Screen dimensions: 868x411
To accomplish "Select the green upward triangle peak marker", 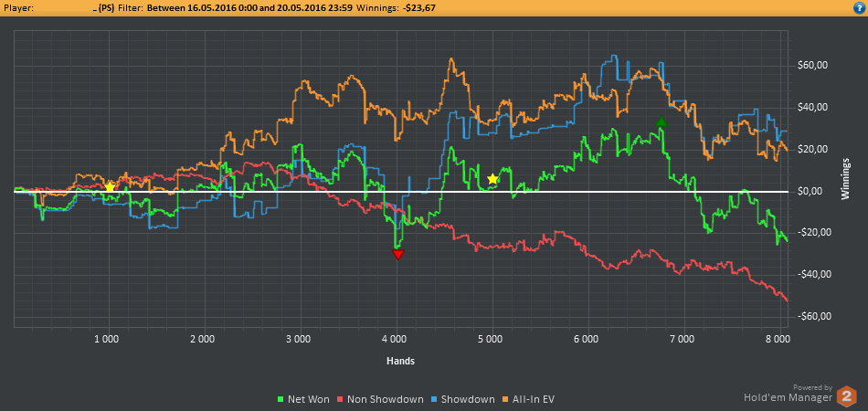I will tap(661, 122).
